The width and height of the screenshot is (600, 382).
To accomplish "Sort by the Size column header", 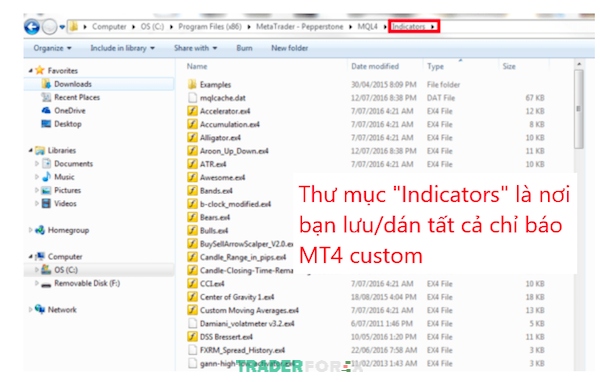I will (x=509, y=66).
